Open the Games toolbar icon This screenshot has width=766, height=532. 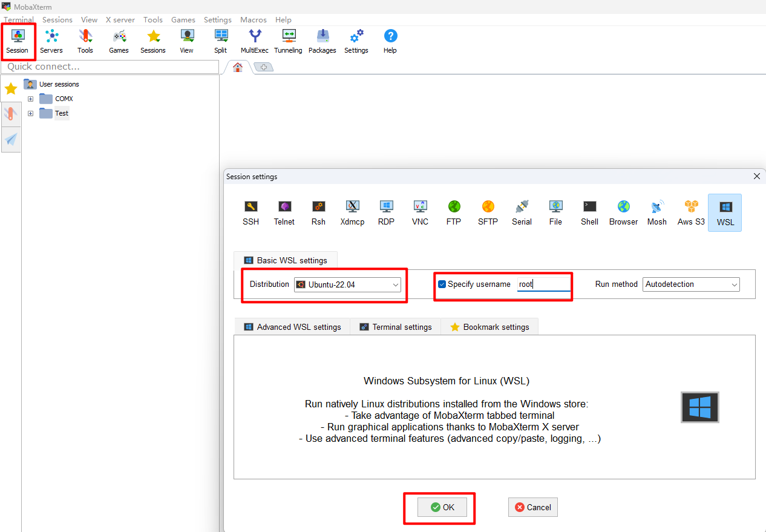[x=119, y=41]
